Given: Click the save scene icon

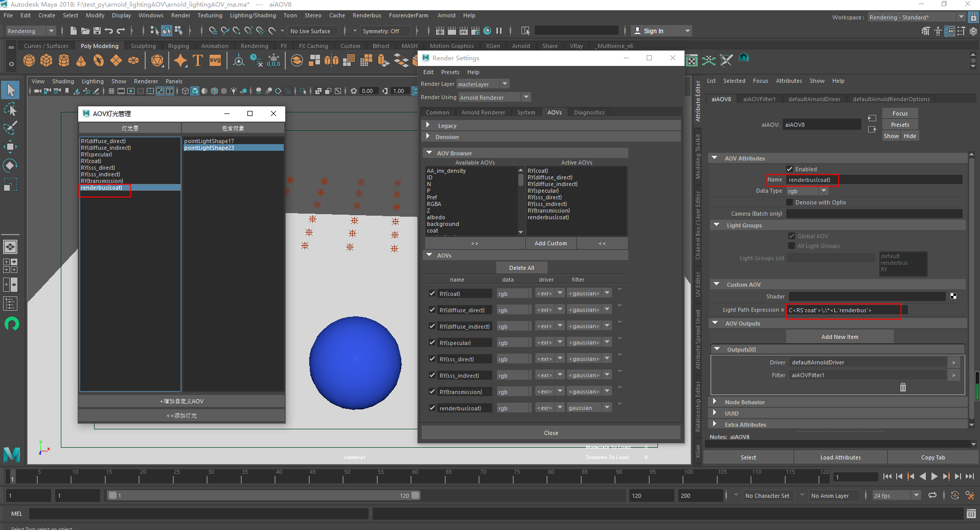Looking at the screenshot, I should click(97, 31).
